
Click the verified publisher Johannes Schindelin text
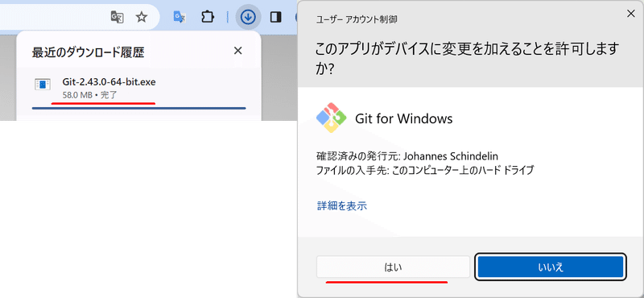click(407, 156)
